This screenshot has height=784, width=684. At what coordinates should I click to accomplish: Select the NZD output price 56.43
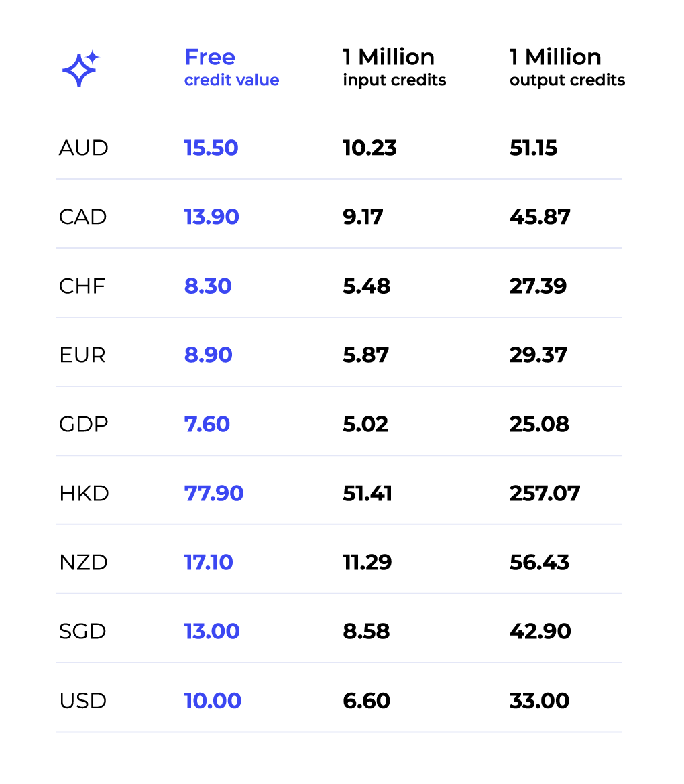pyautogui.click(x=539, y=563)
